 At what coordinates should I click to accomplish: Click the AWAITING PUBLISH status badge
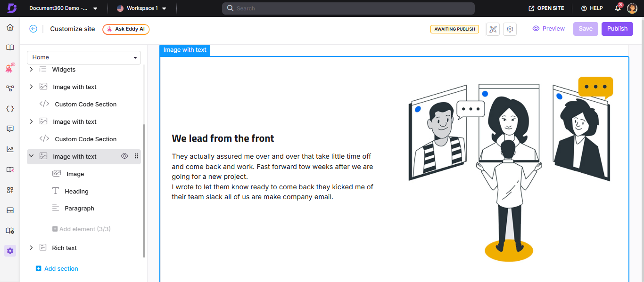[454, 29]
